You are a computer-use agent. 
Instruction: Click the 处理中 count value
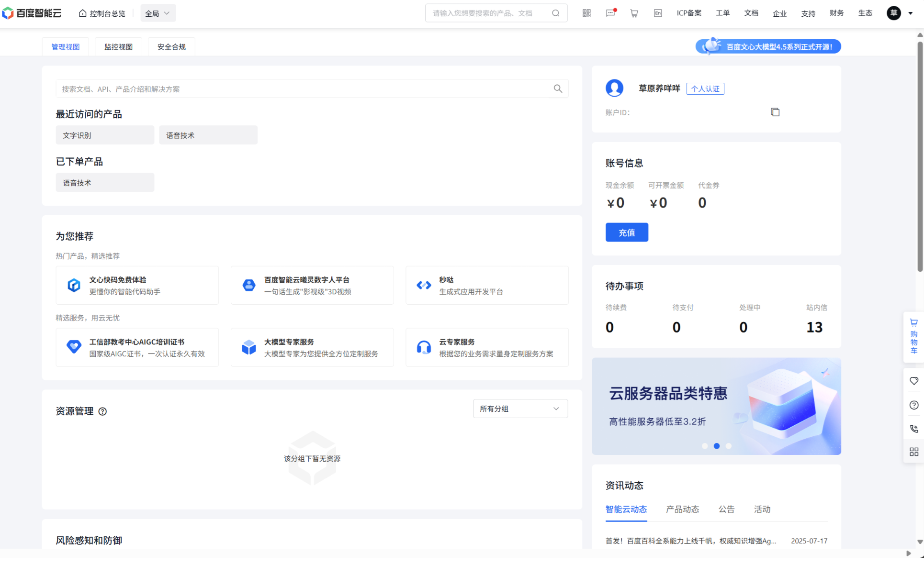(743, 327)
